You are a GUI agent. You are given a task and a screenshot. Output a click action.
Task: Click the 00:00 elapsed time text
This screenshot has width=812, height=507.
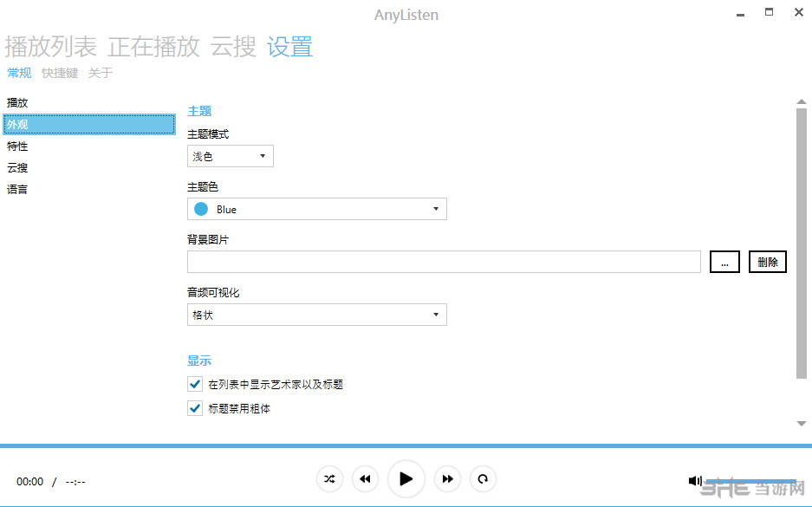point(30,482)
